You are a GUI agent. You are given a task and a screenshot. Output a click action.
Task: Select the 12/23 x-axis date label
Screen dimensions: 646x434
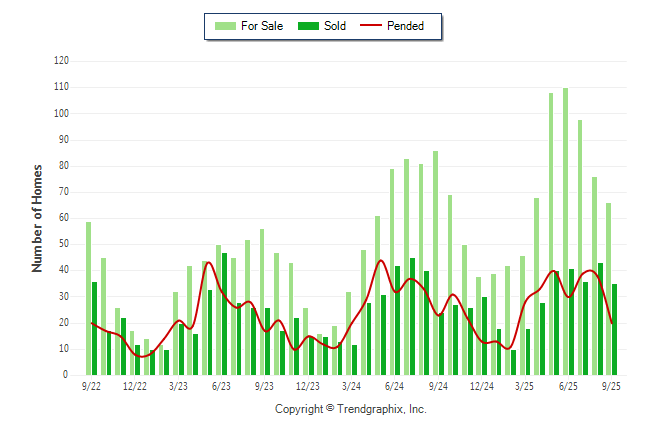(308, 386)
